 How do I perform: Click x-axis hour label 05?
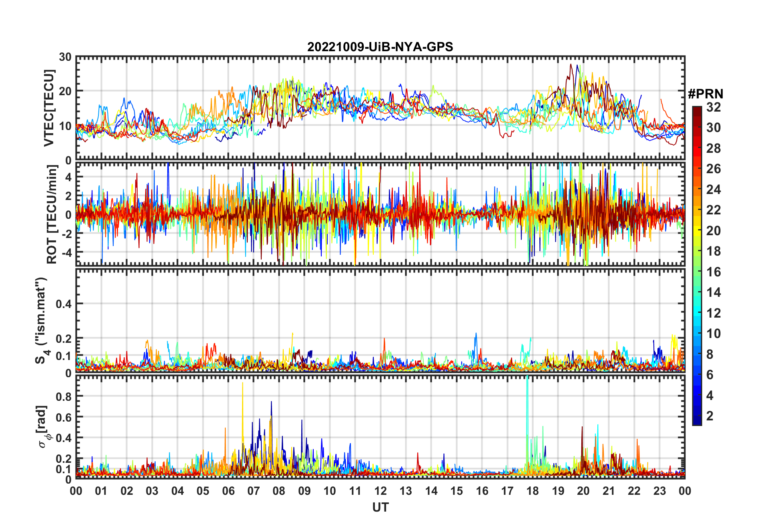[203, 491]
